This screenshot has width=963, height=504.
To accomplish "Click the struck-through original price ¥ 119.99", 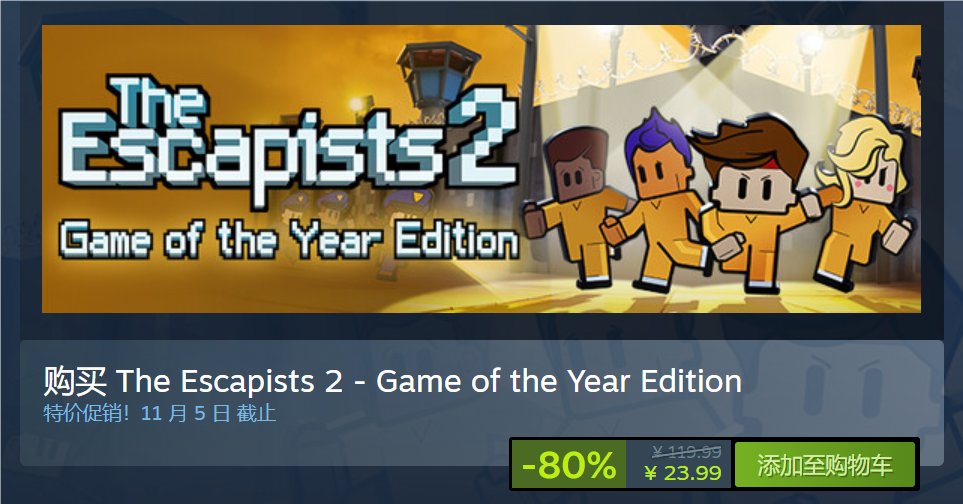I will click(x=687, y=452).
